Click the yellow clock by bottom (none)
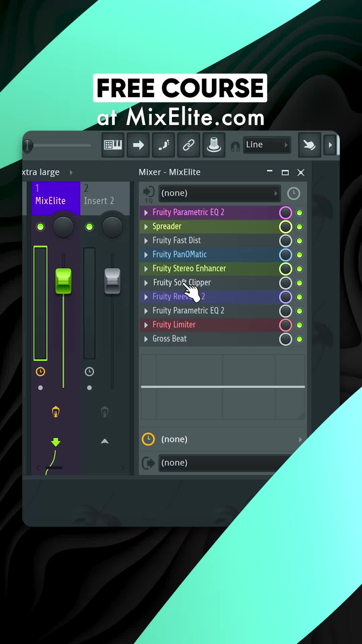Screen dimensions: 362x644 (148, 439)
